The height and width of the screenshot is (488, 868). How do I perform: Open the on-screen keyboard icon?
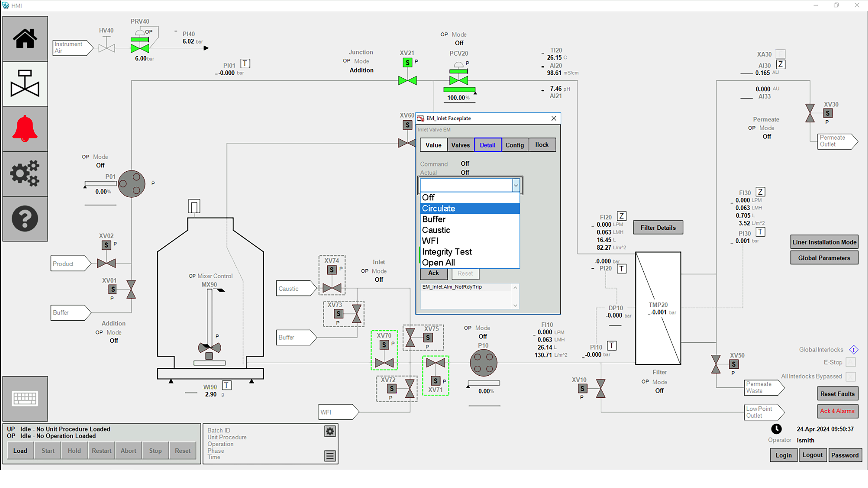[25, 398]
